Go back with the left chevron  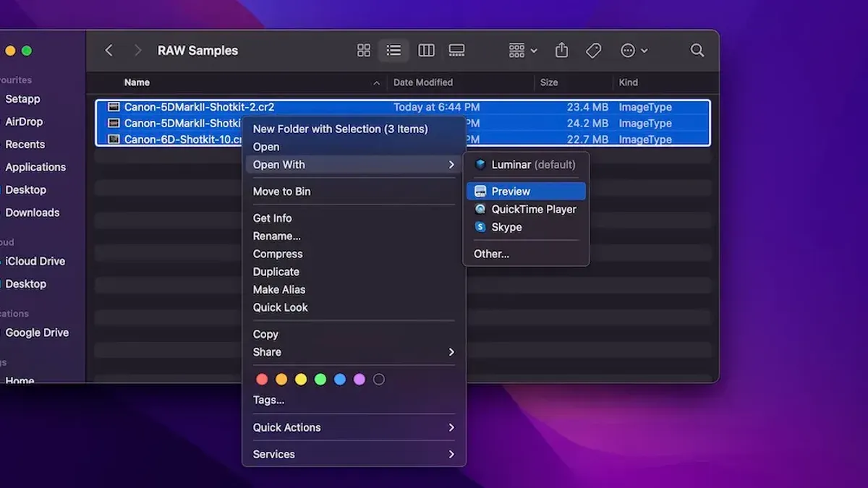[x=109, y=50]
